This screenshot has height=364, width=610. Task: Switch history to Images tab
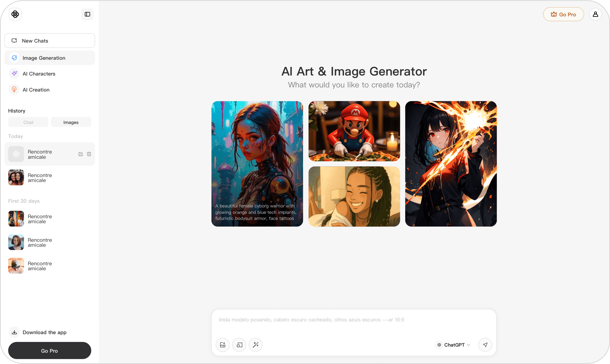point(71,122)
